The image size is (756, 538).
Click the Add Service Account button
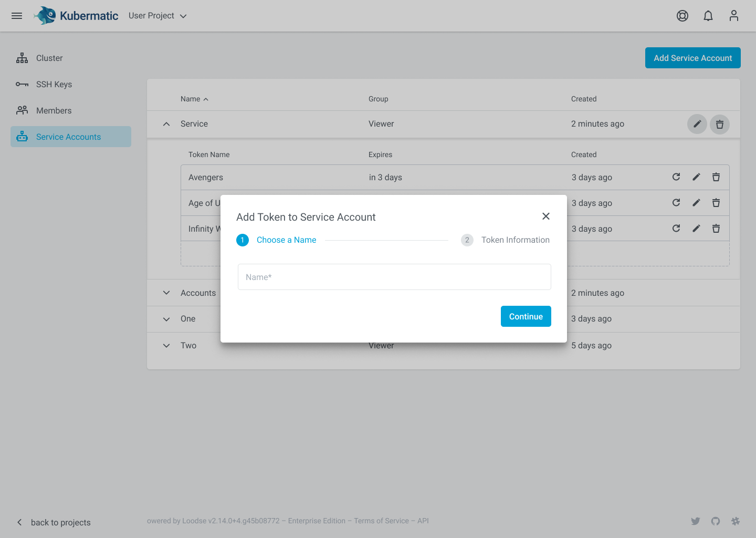(692, 58)
